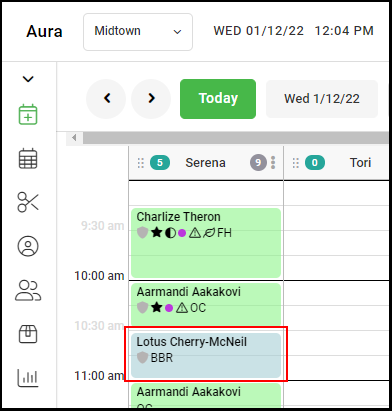This screenshot has height=411, width=392.
Task: Collapse the sidebar with the chevron
Action: click(28, 79)
